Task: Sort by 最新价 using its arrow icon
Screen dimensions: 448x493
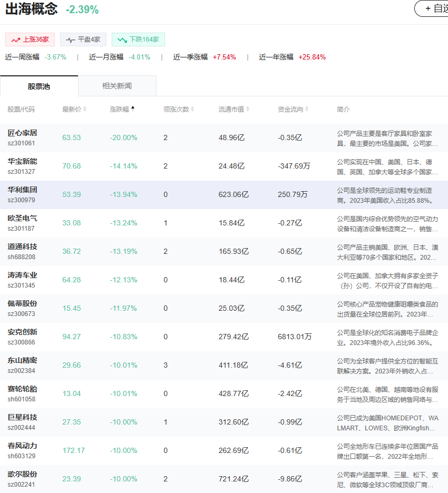Action: 85,109
